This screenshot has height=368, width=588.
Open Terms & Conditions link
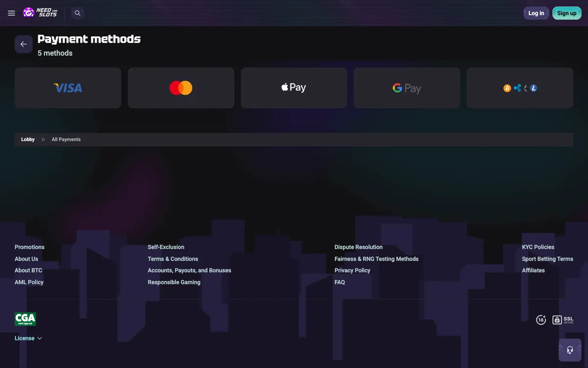173,259
